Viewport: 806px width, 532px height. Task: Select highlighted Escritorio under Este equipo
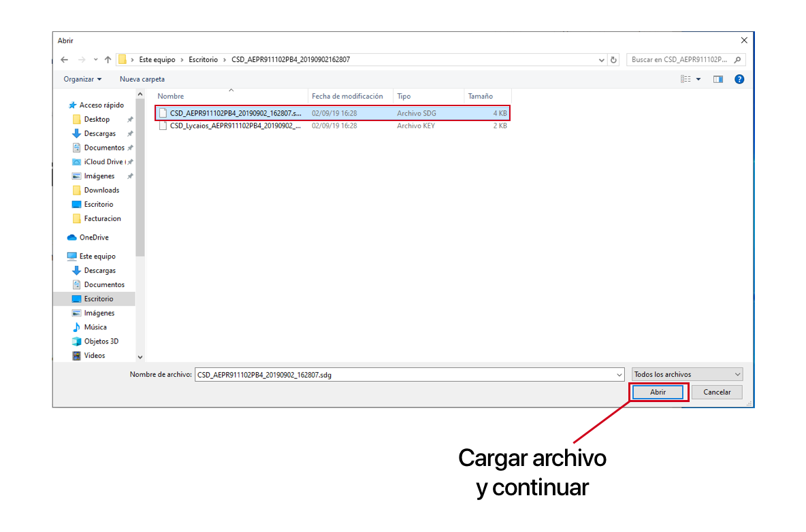pyautogui.click(x=95, y=299)
